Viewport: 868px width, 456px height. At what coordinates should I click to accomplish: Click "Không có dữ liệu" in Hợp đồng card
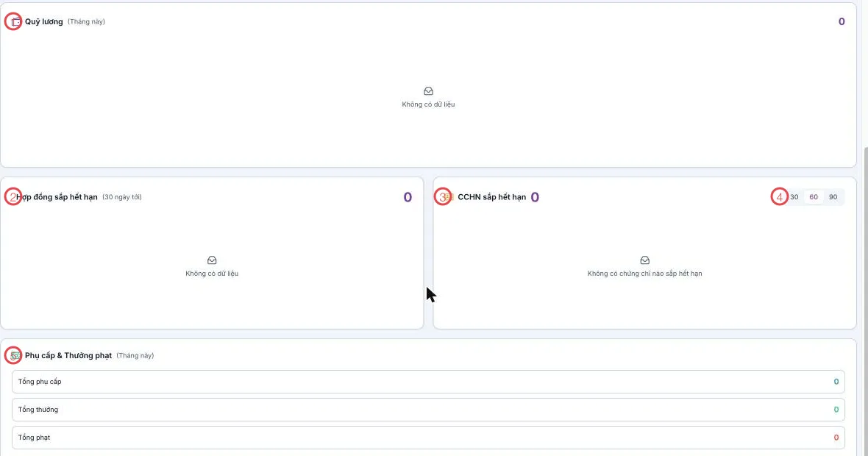pyautogui.click(x=212, y=274)
